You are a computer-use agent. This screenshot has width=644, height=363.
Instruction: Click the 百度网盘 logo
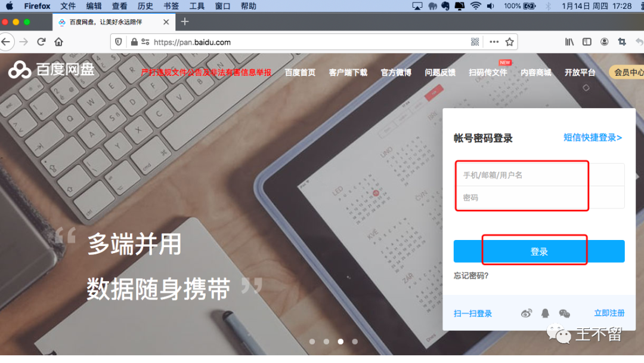tap(51, 69)
